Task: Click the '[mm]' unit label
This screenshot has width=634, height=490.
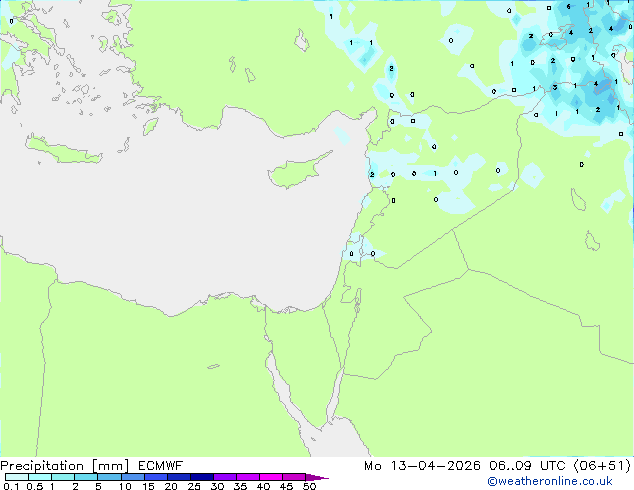Action: coord(111,466)
